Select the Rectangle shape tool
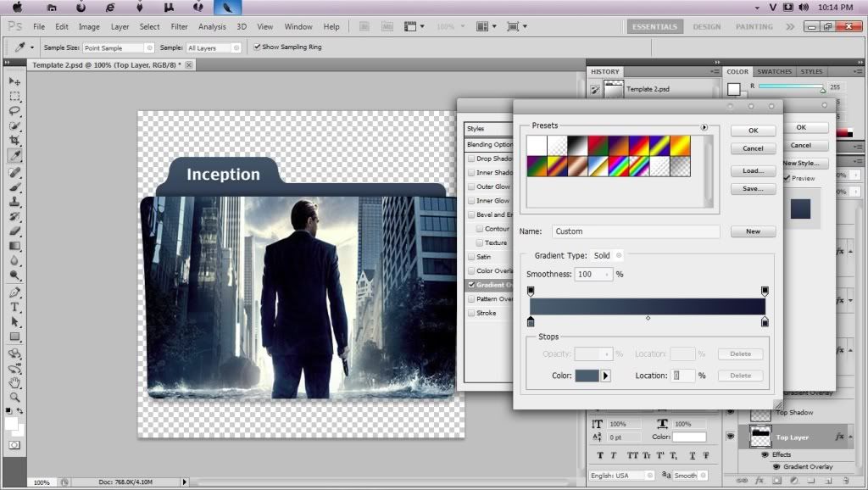The image size is (868, 490). [14, 337]
